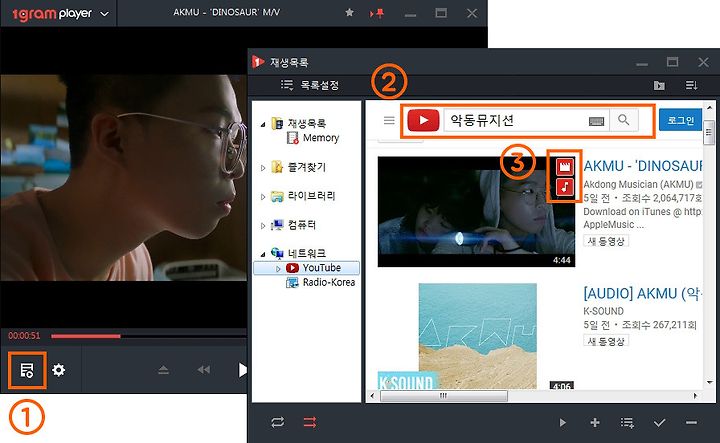This screenshot has height=443, width=720.
Task: Click the scroll-left arrow at browser bottom
Action: click(372, 396)
